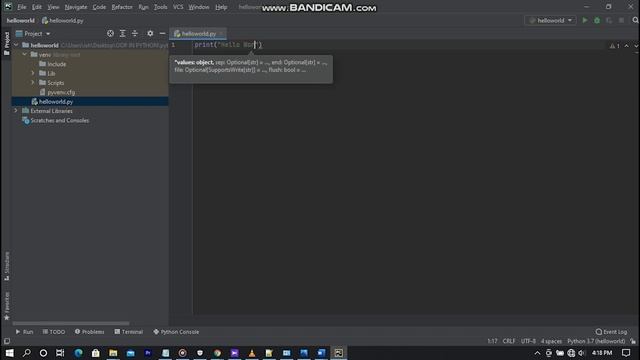The width and height of the screenshot is (640, 360).
Task: Expand all in Project panel toolbar
Action: click(x=122, y=33)
